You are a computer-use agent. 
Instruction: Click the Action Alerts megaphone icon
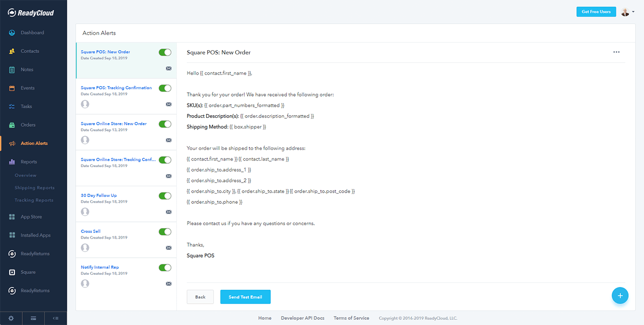point(12,143)
